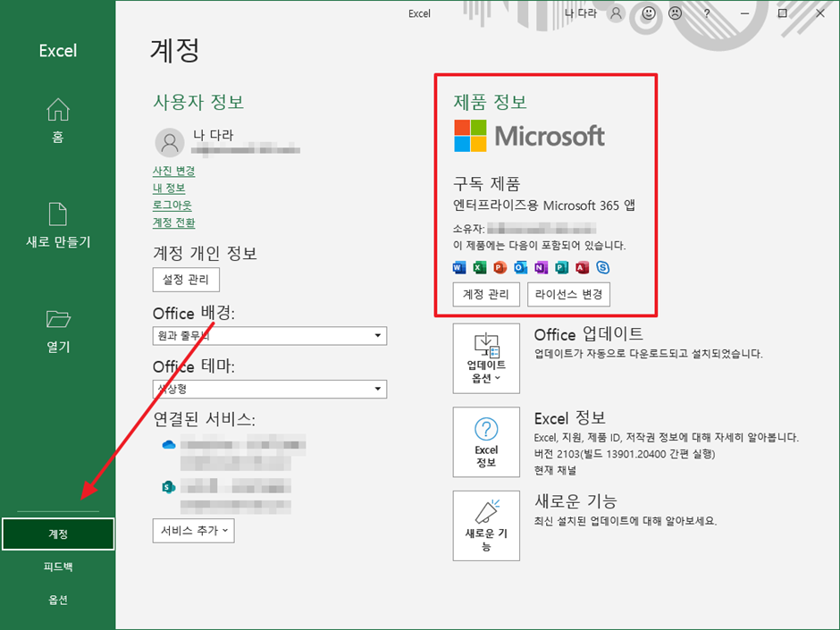Click the Access app icon in product info
The height and width of the screenshot is (630, 840).
pos(582,267)
